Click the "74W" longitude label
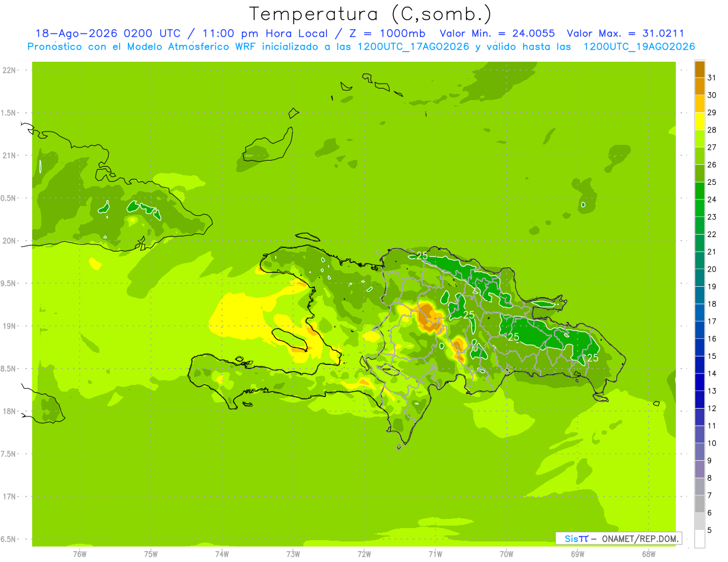The height and width of the screenshot is (562, 728). tap(222, 554)
